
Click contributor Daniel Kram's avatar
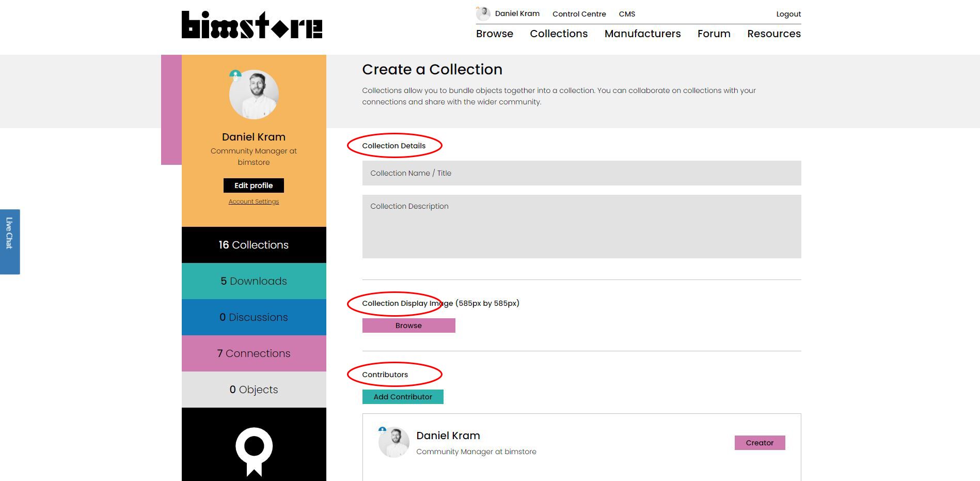pos(394,442)
